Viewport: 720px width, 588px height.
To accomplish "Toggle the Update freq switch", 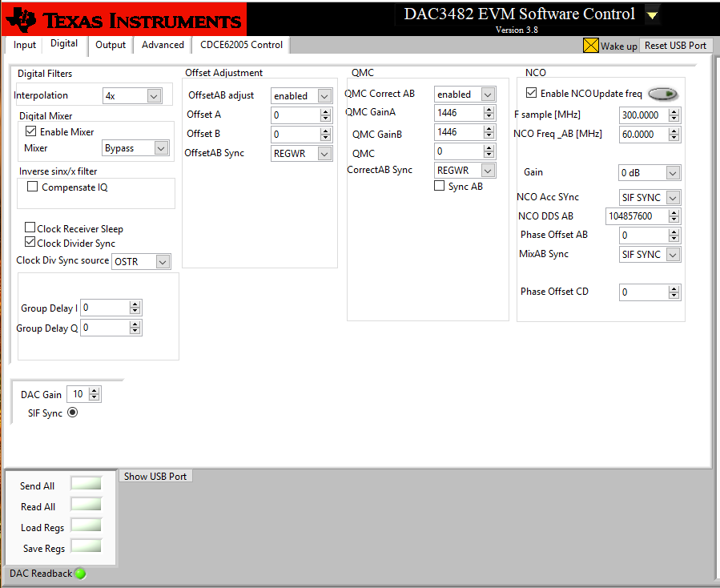I will pyautogui.click(x=663, y=94).
